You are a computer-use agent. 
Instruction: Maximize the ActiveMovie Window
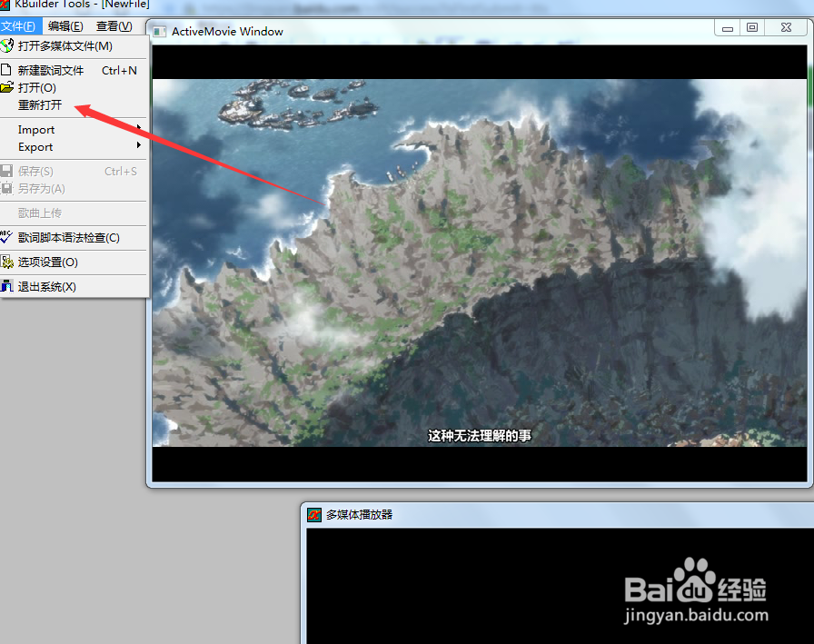click(752, 28)
